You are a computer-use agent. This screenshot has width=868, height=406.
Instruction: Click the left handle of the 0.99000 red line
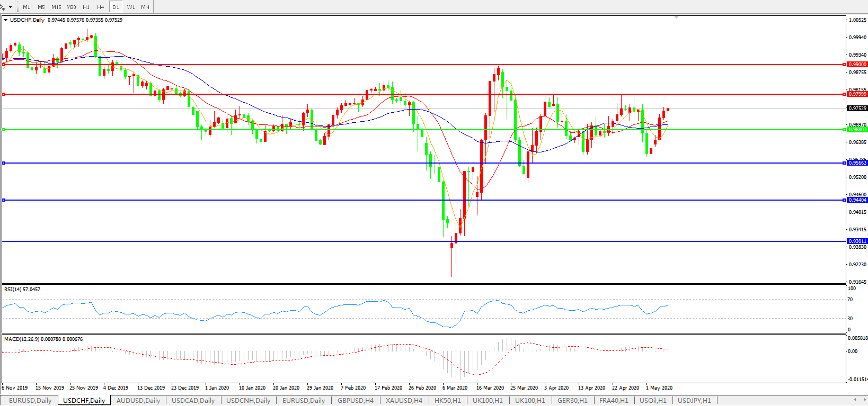(x=3, y=65)
